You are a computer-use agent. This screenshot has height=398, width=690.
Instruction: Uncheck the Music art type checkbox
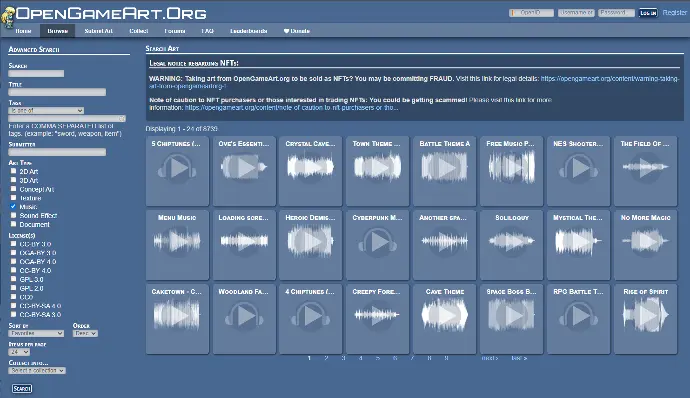coord(13,206)
